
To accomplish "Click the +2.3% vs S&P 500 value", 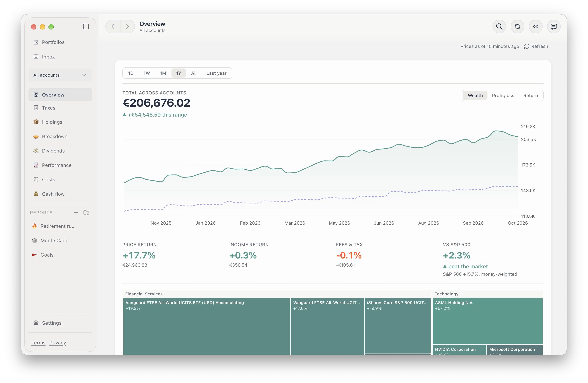I will pos(457,255).
